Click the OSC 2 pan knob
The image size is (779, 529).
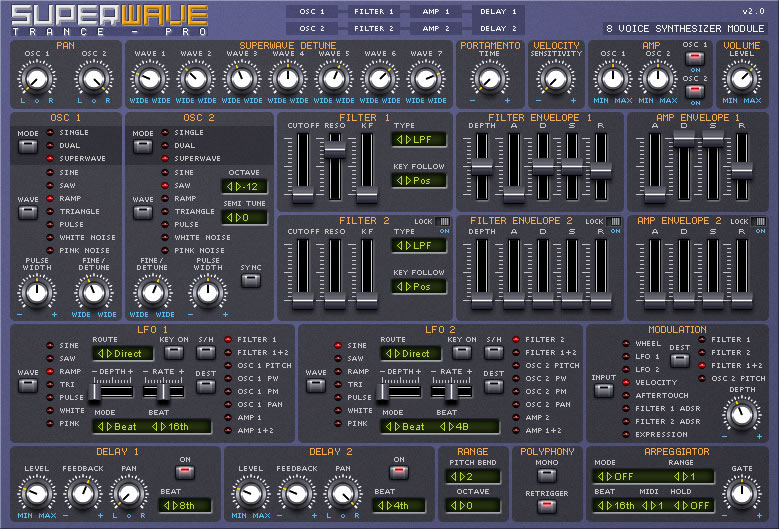click(x=93, y=79)
